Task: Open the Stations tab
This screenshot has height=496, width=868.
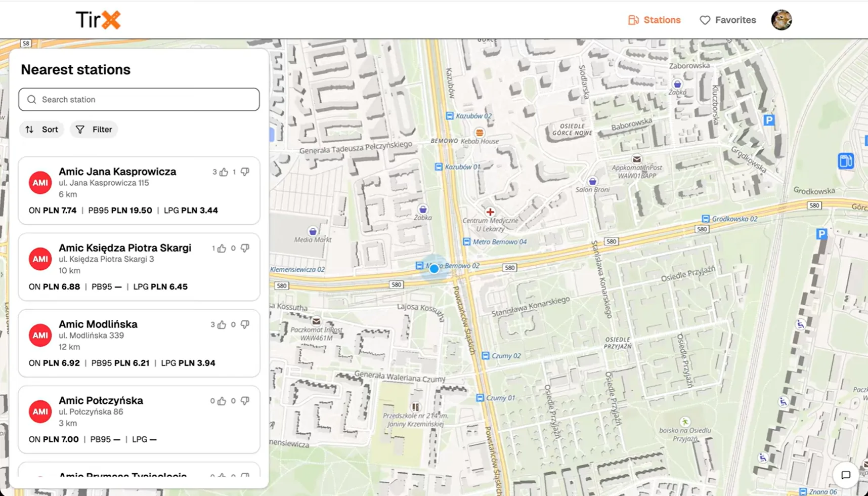Action: point(654,20)
